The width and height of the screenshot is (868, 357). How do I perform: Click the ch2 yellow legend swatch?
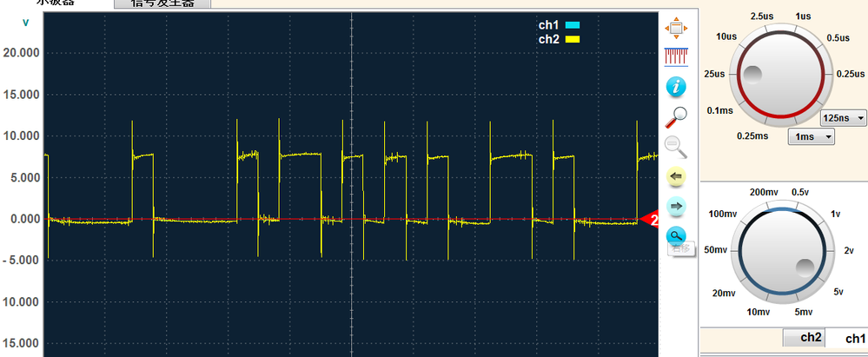[x=573, y=39]
